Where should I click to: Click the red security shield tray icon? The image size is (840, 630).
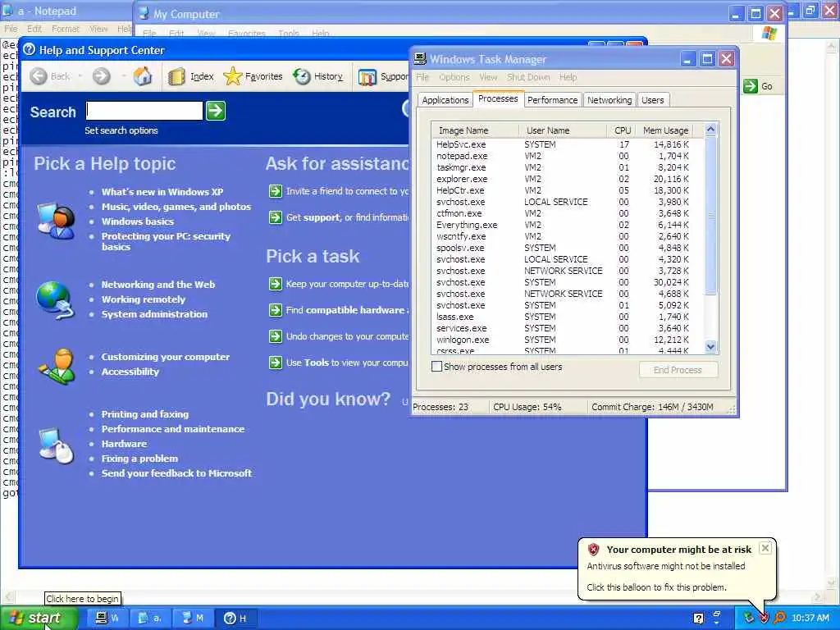click(x=764, y=619)
